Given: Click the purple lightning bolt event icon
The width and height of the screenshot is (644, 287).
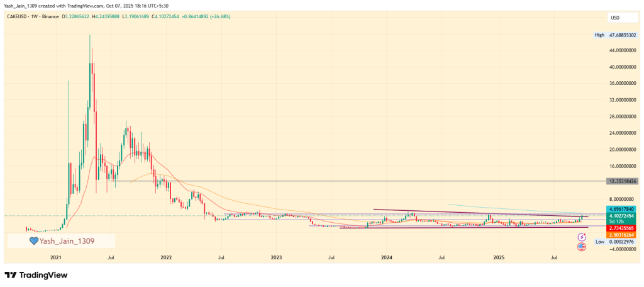Looking at the screenshot, I should click(582, 235).
